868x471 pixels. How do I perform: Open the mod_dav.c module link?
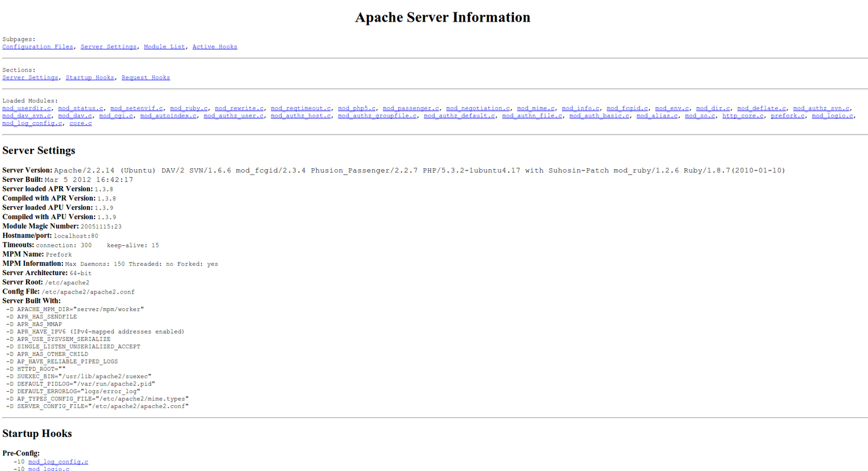coord(75,116)
